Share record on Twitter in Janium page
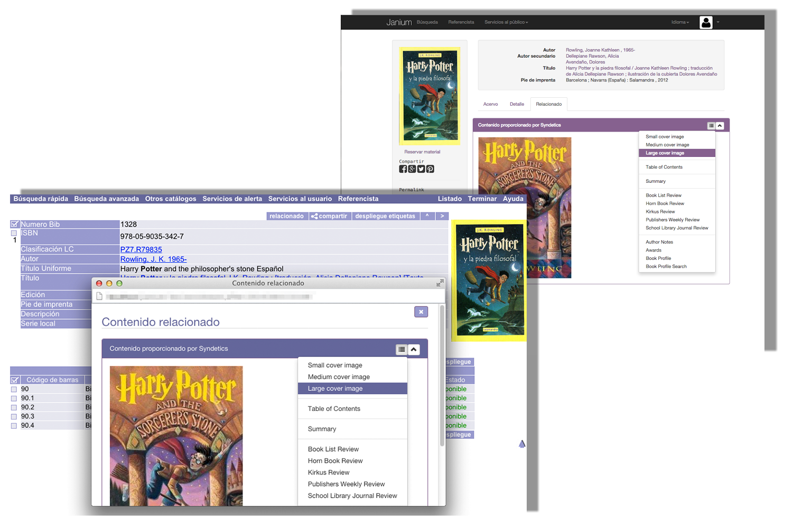The image size is (793, 532). pos(421,169)
